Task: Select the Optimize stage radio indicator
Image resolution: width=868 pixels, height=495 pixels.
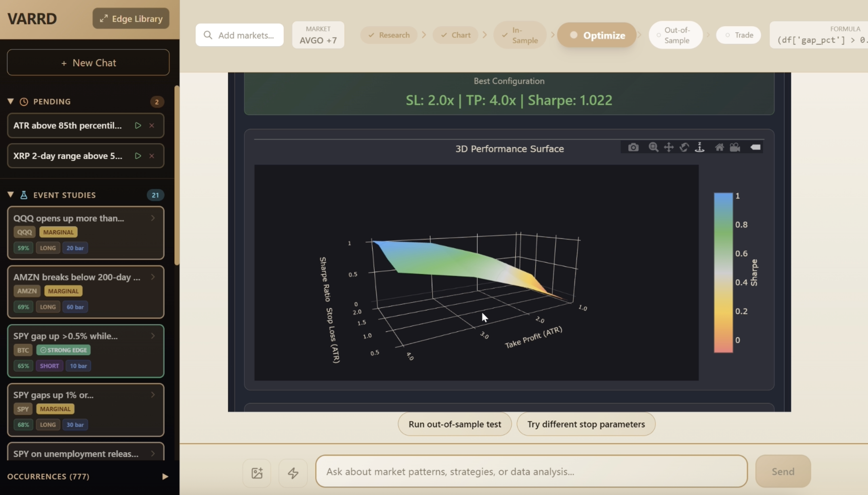Action: [x=573, y=35]
